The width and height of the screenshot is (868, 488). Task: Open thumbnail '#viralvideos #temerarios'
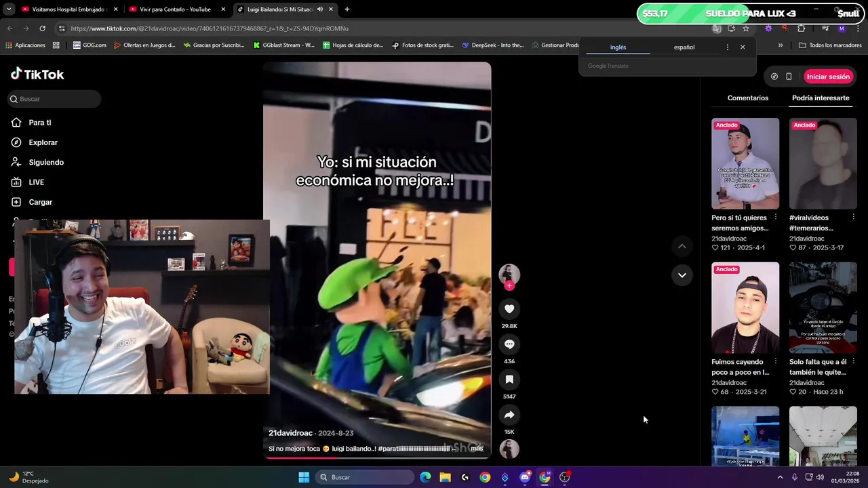tap(823, 163)
